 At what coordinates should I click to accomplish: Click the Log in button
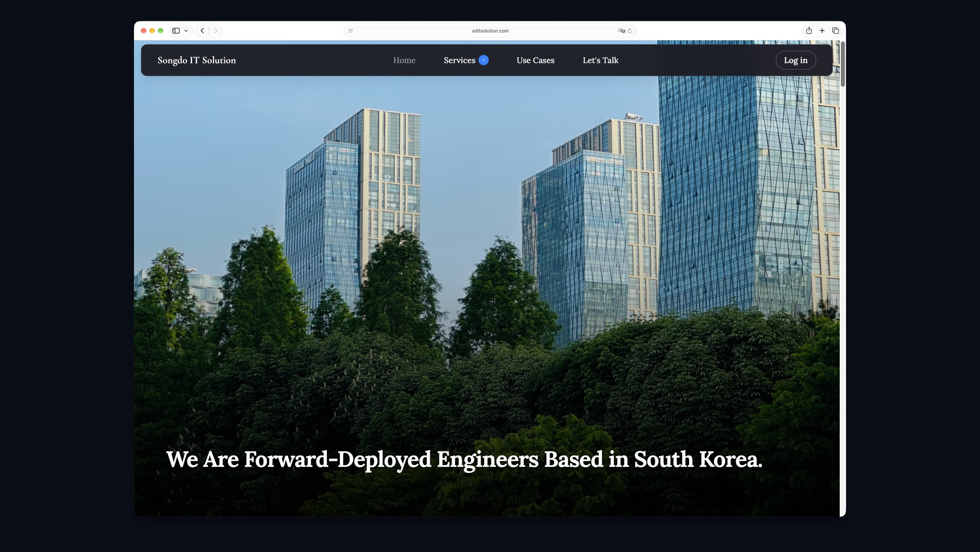pyautogui.click(x=795, y=60)
